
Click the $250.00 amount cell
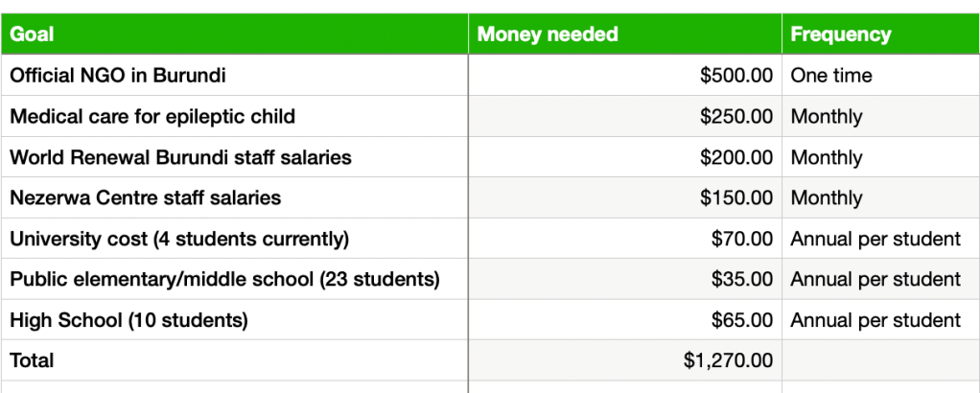735,116
